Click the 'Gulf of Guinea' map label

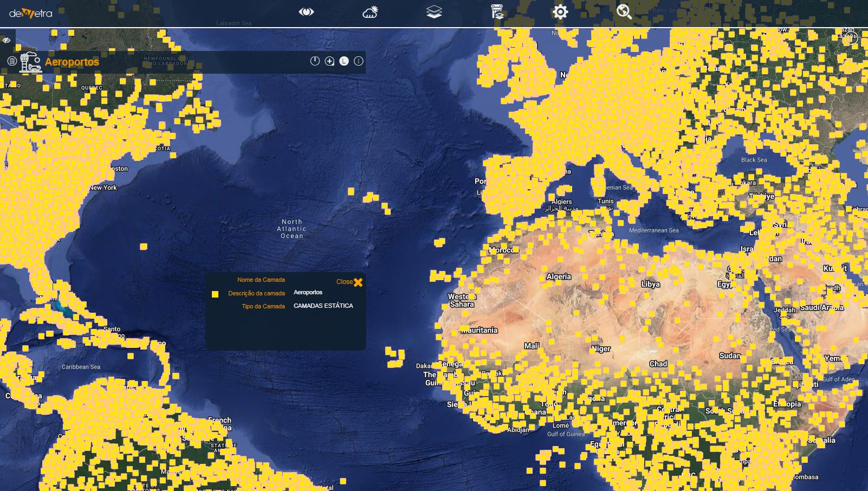566,434
